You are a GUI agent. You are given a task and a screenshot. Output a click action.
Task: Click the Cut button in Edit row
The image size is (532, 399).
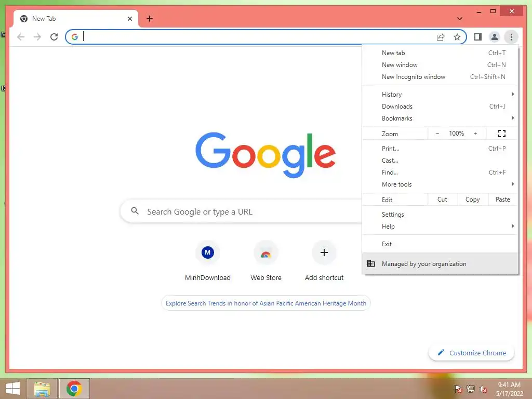pos(443,199)
